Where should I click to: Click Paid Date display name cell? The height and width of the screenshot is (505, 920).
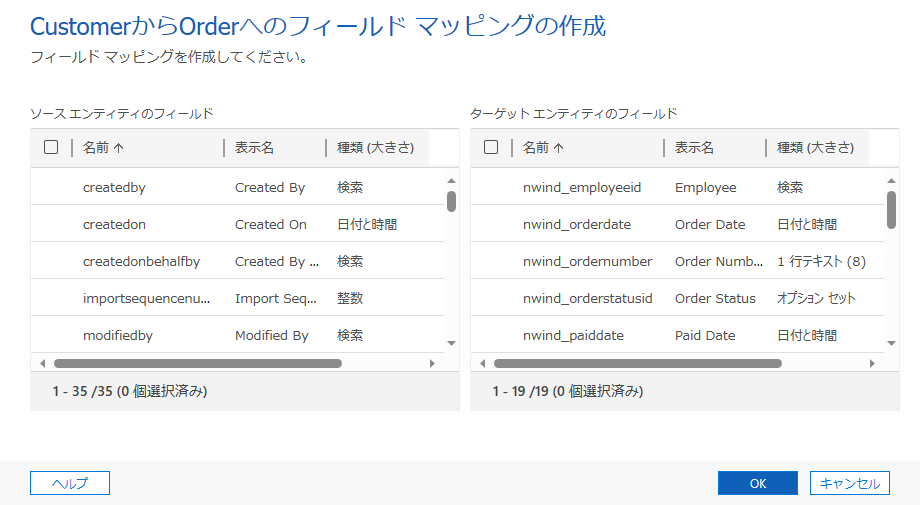705,335
